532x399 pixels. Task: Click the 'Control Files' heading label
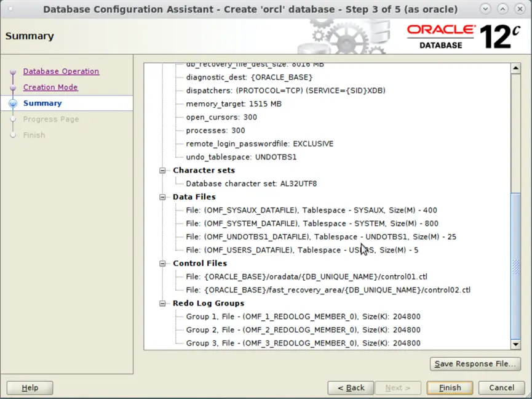pyautogui.click(x=200, y=264)
